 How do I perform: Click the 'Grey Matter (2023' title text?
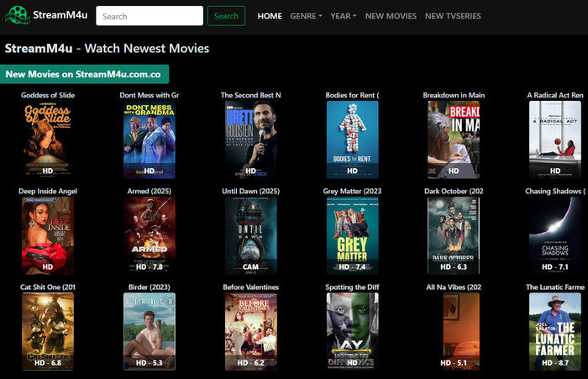tap(353, 192)
